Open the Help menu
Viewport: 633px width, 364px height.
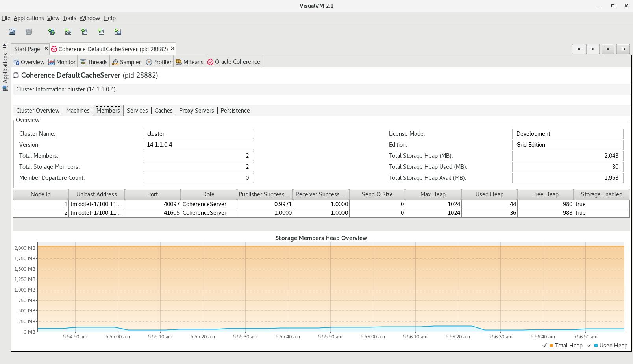click(109, 18)
